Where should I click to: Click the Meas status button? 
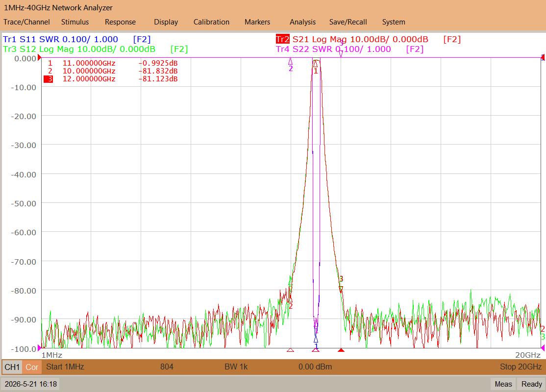coord(503,384)
